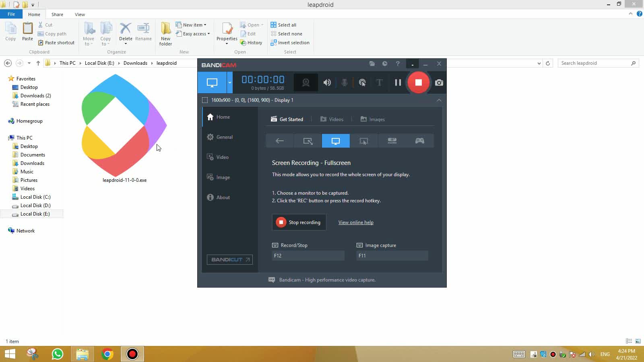This screenshot has height=362, width=644.
Task: Open the Home section in Bandicam sidebar
Action: coord(230,117)
